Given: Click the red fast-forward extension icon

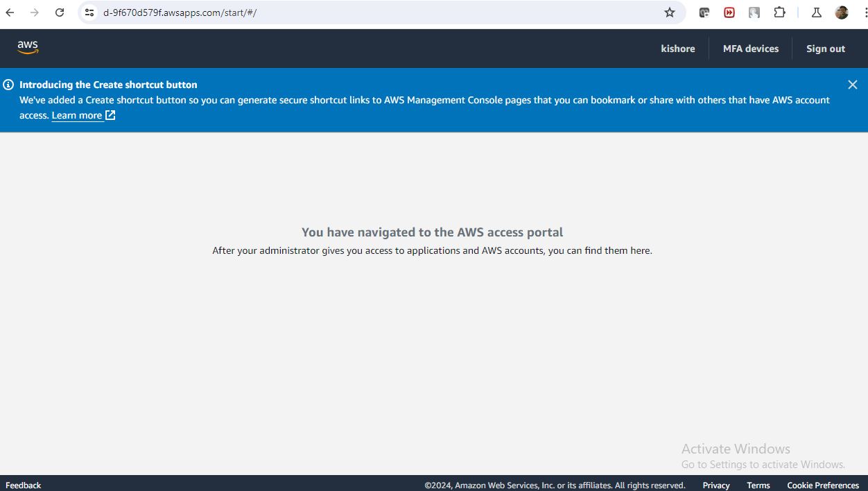Looking at the screenshot, I should click(x=729, y=12).
